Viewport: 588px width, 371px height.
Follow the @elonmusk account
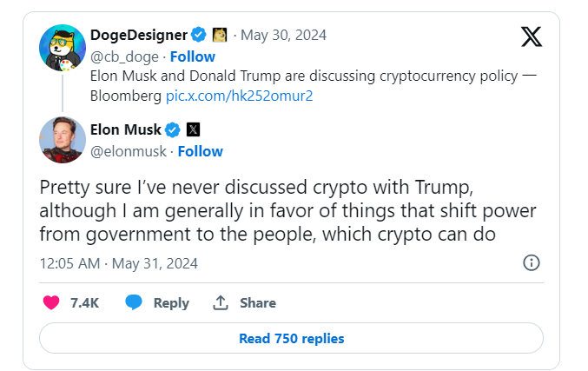click(x=201, y=151)
